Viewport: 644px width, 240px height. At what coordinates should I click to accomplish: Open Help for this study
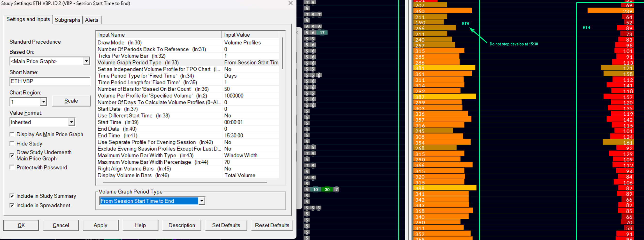pyautogui.click(x=140, y=225)
